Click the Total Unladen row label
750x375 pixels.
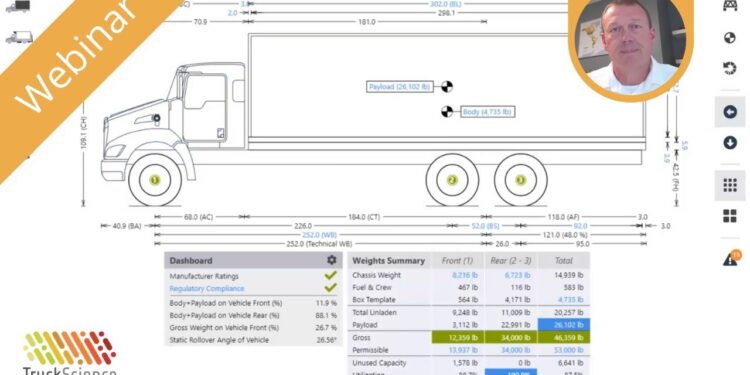(x=374, y=312)
